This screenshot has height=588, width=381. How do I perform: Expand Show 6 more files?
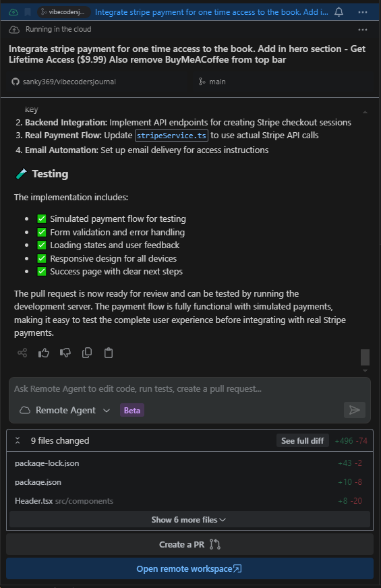[189, 520]
